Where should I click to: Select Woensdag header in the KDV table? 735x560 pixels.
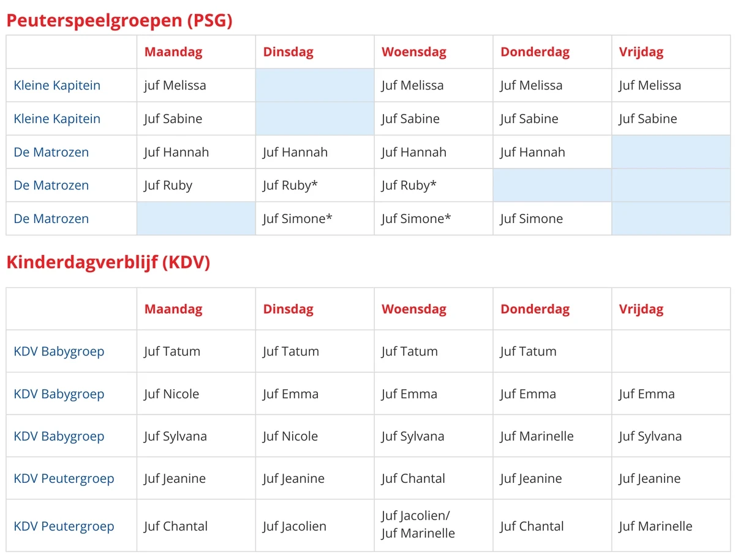(x=414, y=309)
